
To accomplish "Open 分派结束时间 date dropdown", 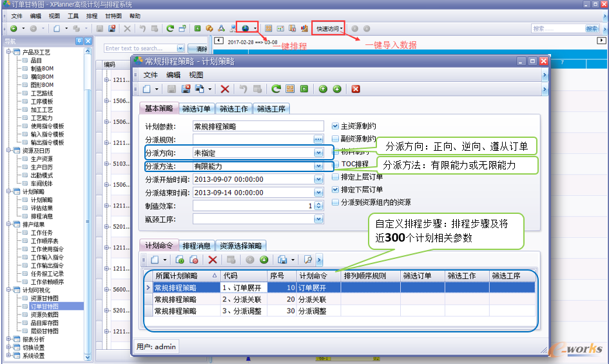I will coord(318,193).
